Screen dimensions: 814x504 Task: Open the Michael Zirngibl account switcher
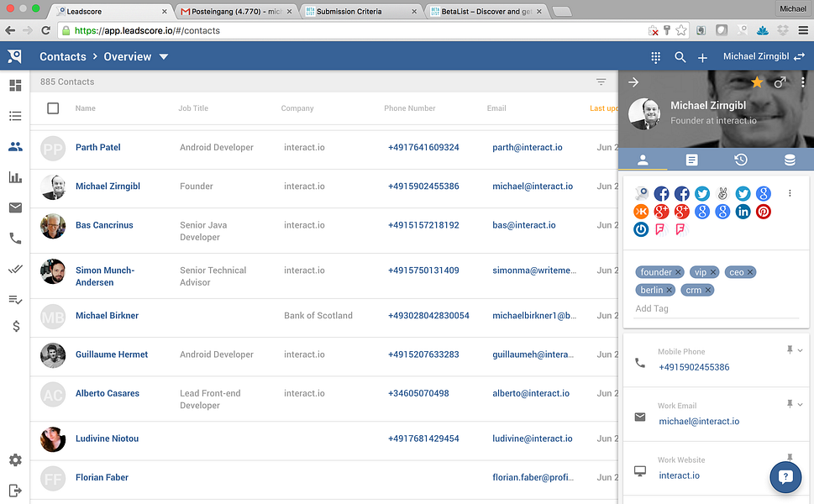tap(764, 56)
